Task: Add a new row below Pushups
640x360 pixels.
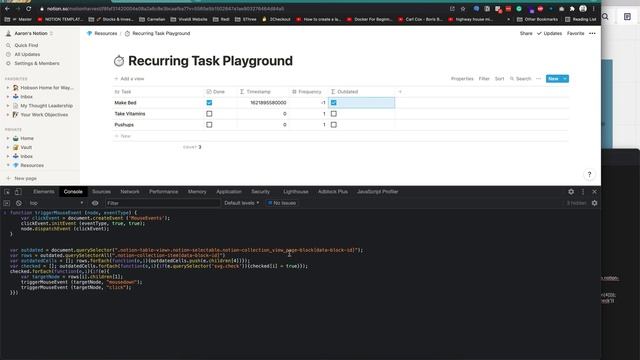Action: [122, 136]
